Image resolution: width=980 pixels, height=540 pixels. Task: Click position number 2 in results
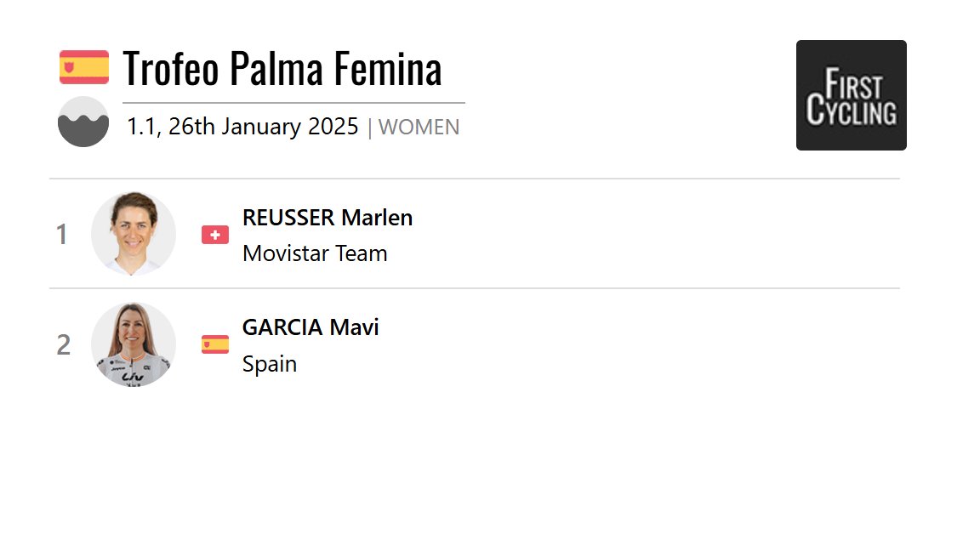point(63,345)
